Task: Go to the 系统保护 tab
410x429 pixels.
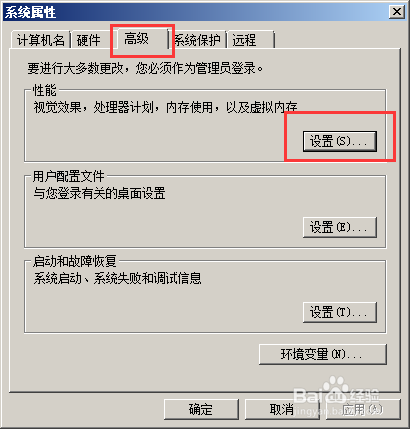Action: (x=197, y=40)
